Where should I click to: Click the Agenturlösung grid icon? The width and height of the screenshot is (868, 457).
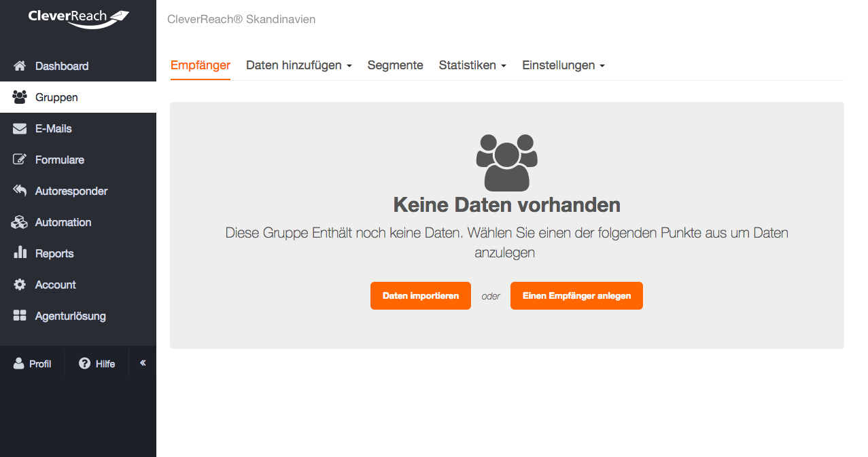pos(20,316)
